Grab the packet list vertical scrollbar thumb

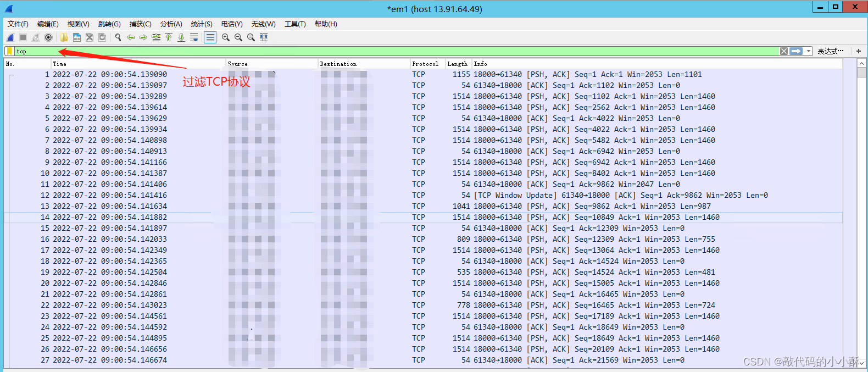[861, 73]
